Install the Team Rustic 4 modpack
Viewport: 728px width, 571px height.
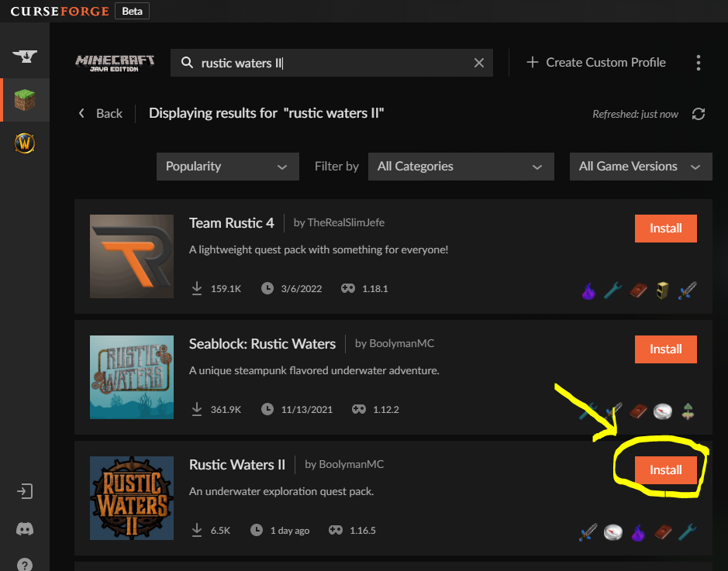tap(665, 229)
